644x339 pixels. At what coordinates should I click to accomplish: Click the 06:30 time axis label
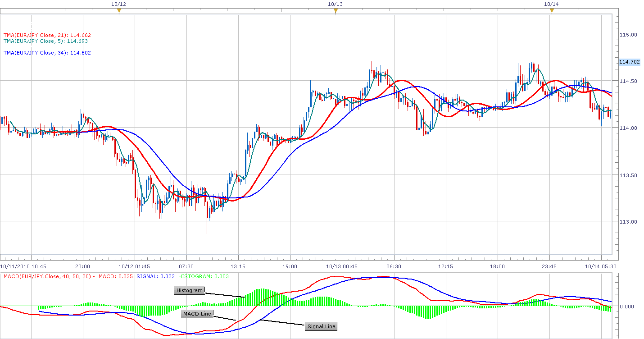pyautogui.click(x=394, y=266)
